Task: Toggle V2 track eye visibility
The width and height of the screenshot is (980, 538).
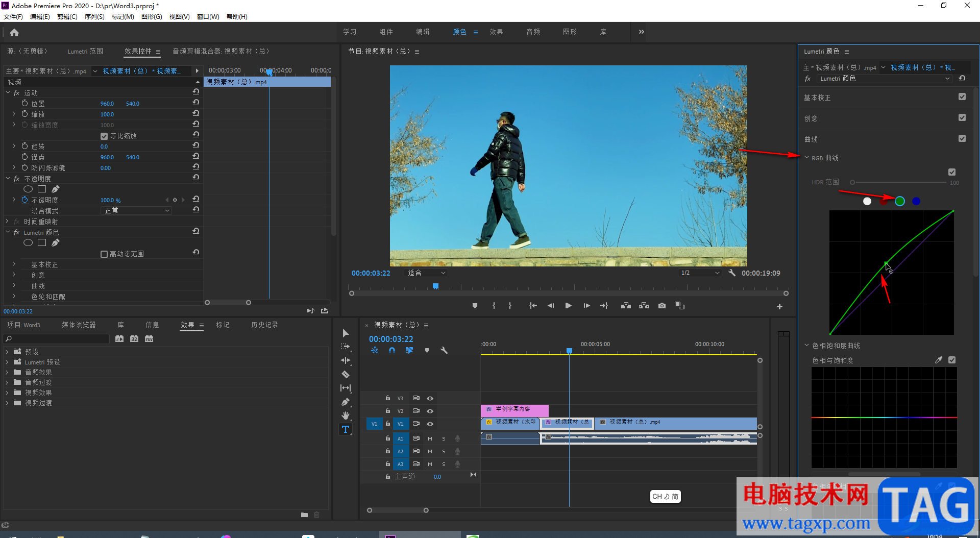Action: tap(430, 411)
